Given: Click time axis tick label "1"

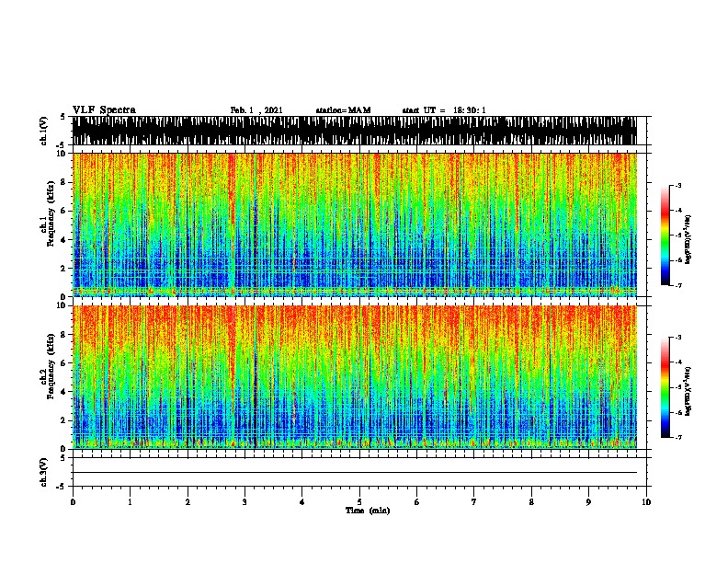Looking at the screenshot, I should (130, 502).
